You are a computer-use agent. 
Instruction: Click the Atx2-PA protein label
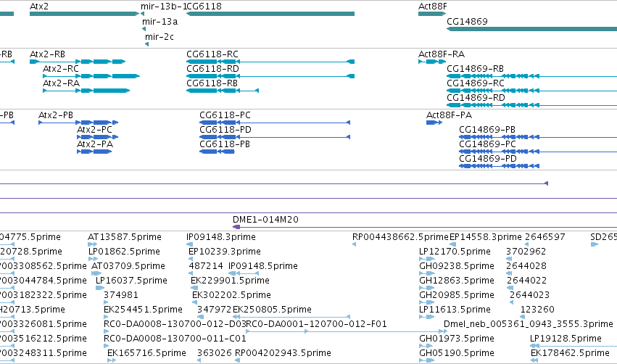coord(95,144)
